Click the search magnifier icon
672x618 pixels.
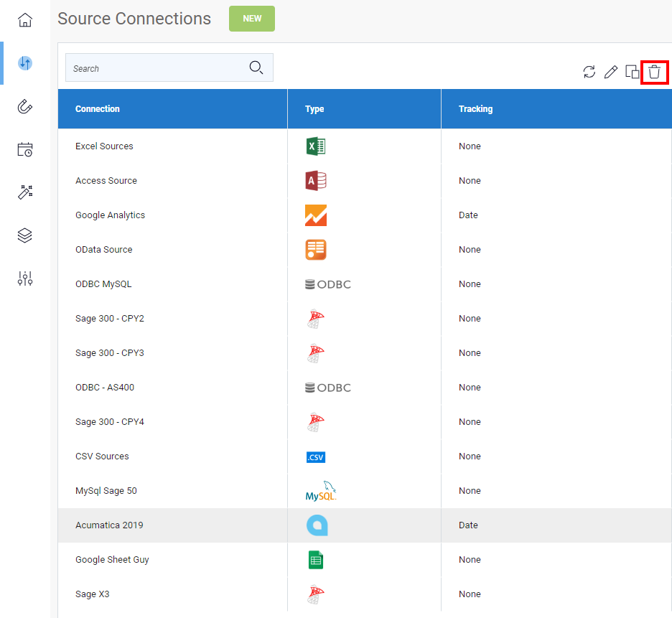[x=256, y=68]
